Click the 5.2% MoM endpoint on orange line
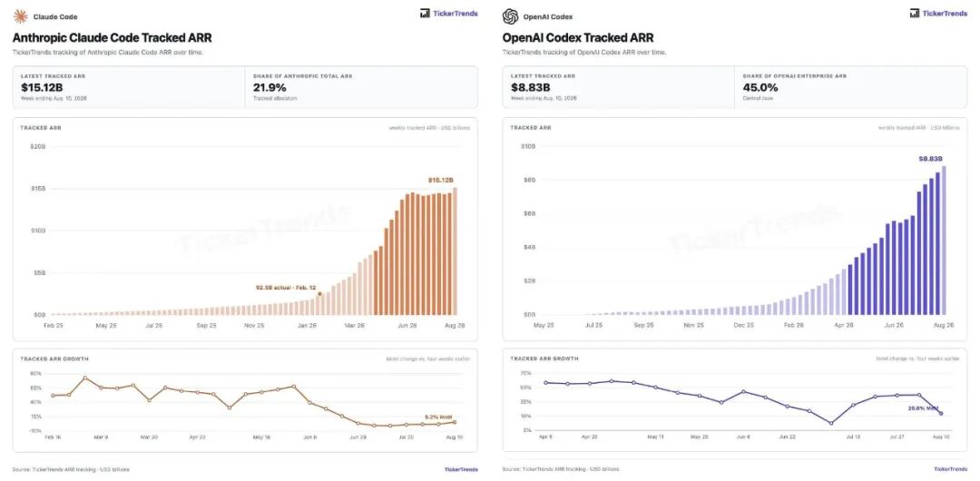 pos(455,422)
